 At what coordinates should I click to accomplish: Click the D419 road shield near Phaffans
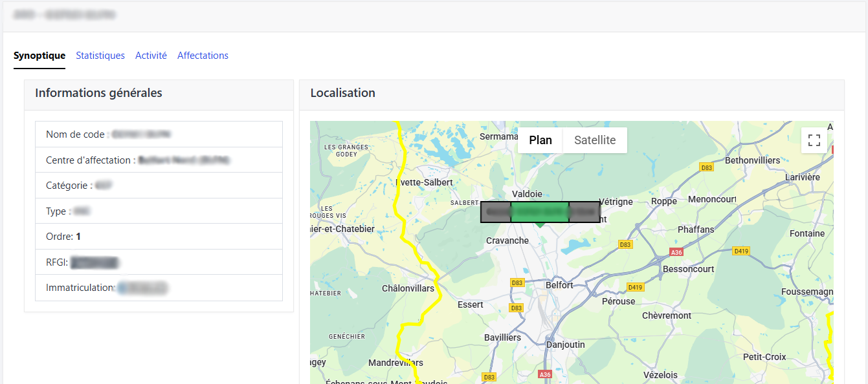pos(740,250)
